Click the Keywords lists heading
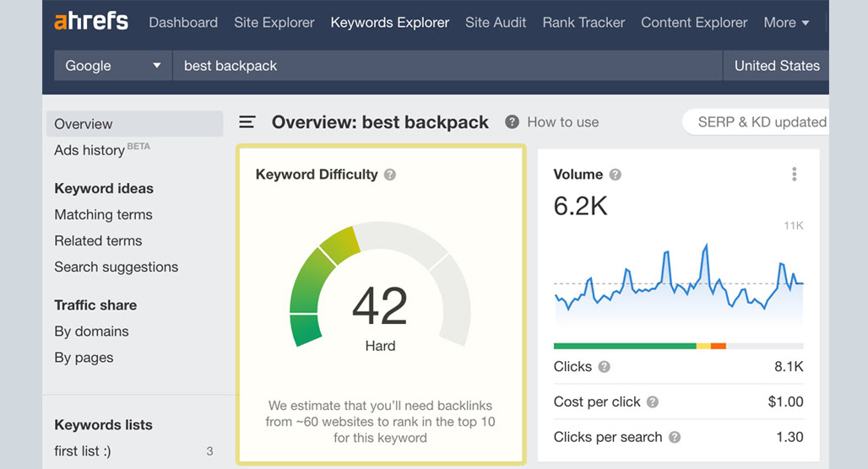The height and width of the screenshot is (469, 868). click(x=104, y=425)
